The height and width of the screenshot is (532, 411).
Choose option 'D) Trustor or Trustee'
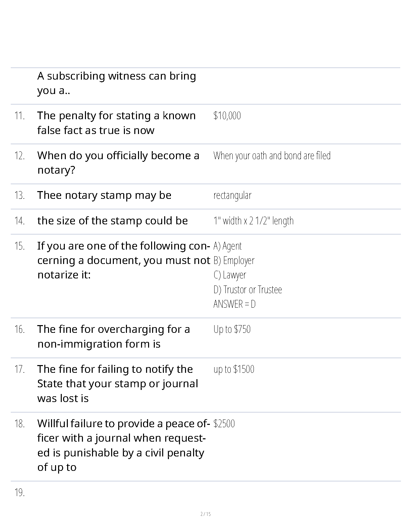(x=247, y=290)
